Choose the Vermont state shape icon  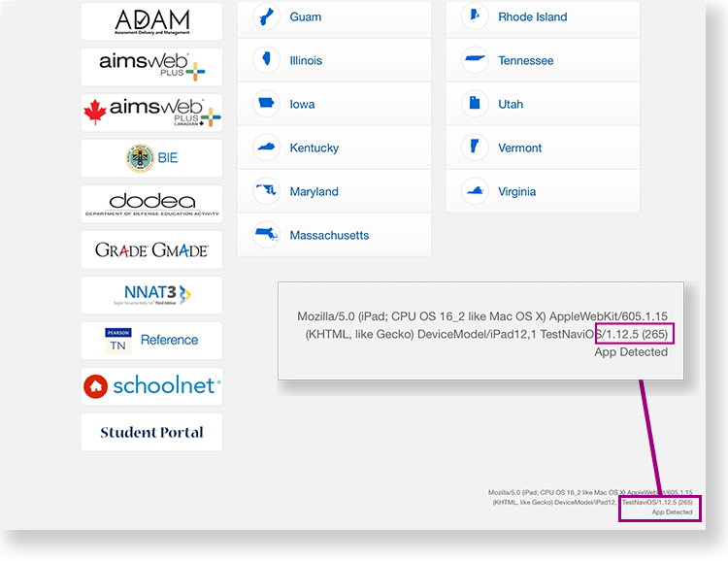475,148
